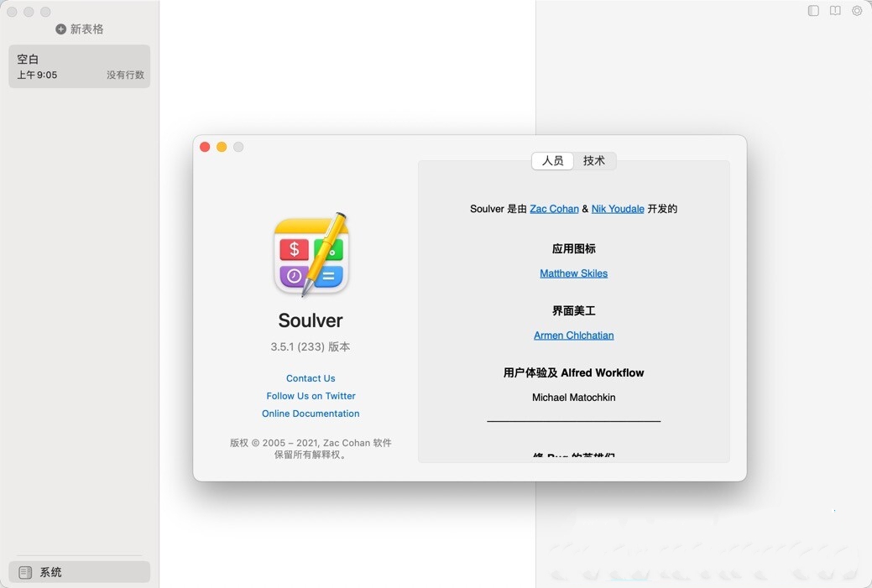Open the book reference icon in toolbar
The height and width of the screenshot is (588, 872).
click(x=835, y=11)
